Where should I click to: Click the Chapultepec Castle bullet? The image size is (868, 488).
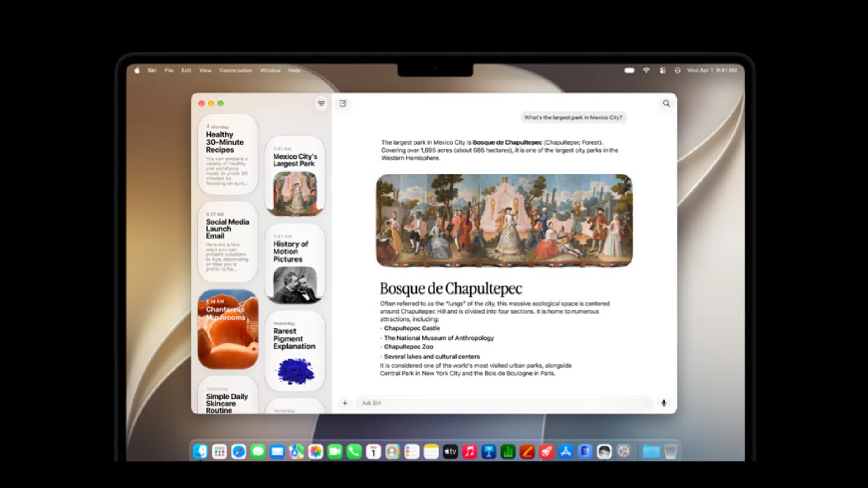tap(412, 328)
